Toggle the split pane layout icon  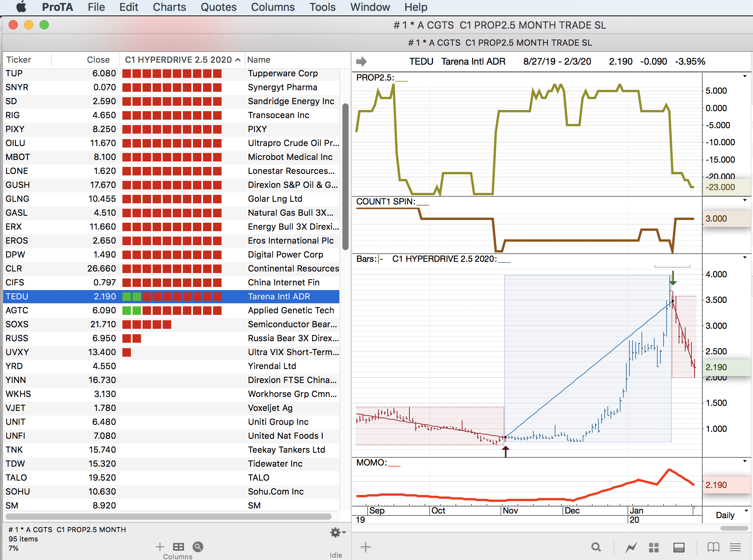coord(679,547)
